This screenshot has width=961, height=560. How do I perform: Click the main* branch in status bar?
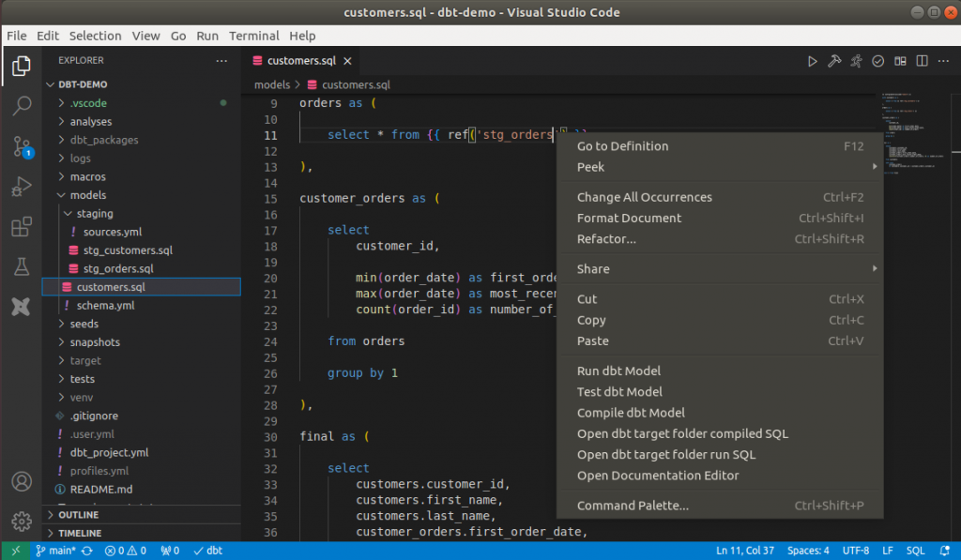point(55,551)
